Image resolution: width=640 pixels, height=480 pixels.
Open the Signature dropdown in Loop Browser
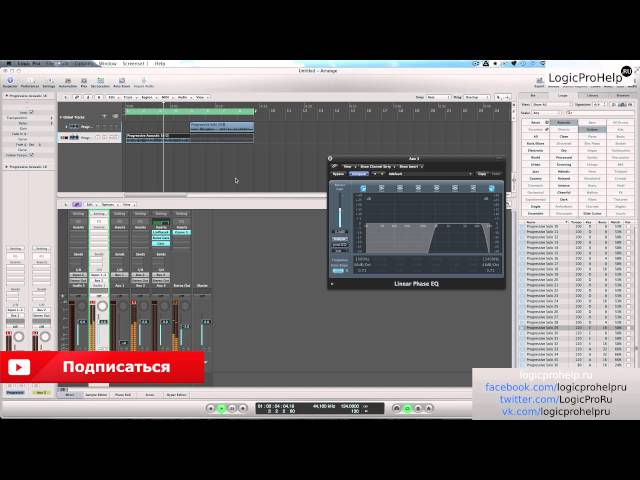tap(600, 104)
